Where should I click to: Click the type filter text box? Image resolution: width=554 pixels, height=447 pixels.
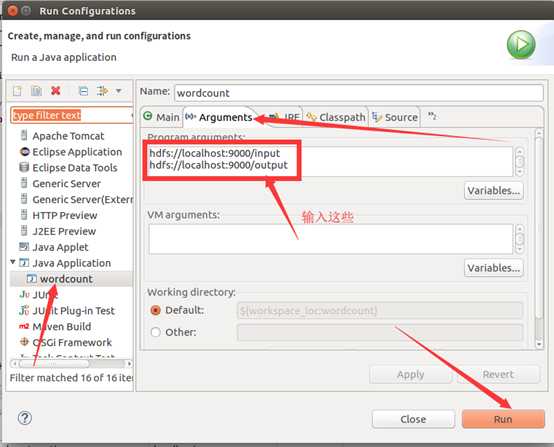71,115
